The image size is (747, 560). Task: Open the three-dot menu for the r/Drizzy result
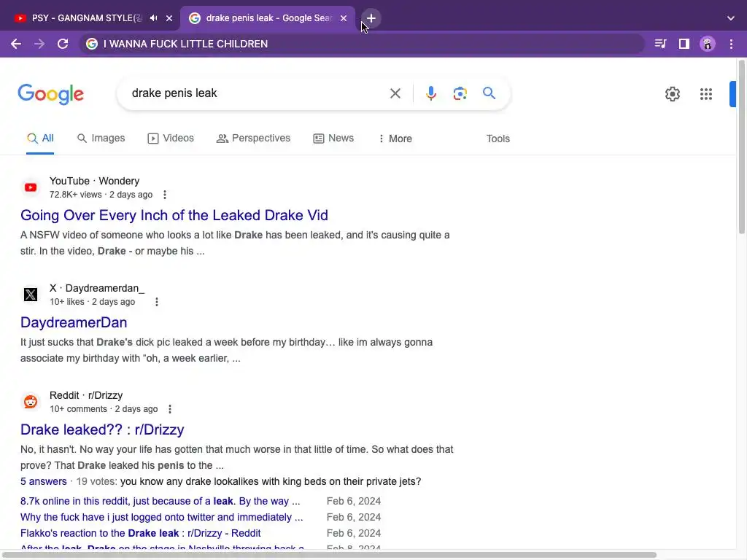[x=169, y=409]
